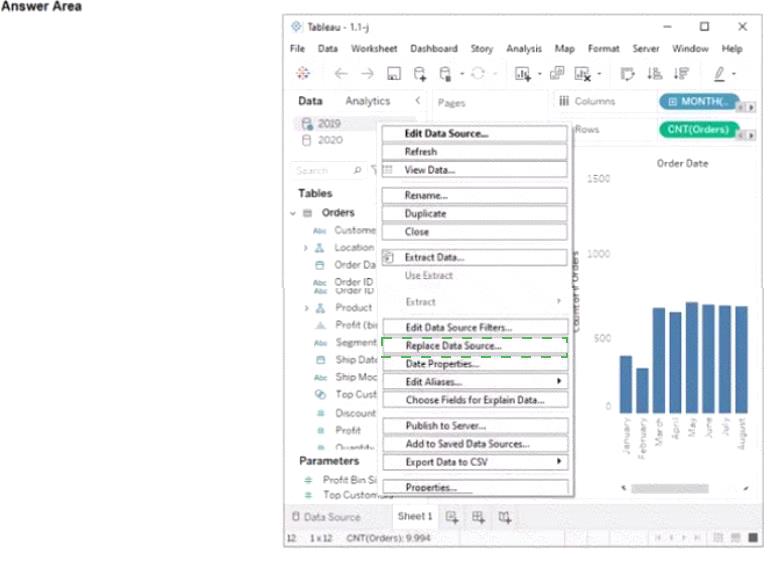The height and width of the screenshot is (561, 778).
Task: Open the File menu
Action: (297, 49)
